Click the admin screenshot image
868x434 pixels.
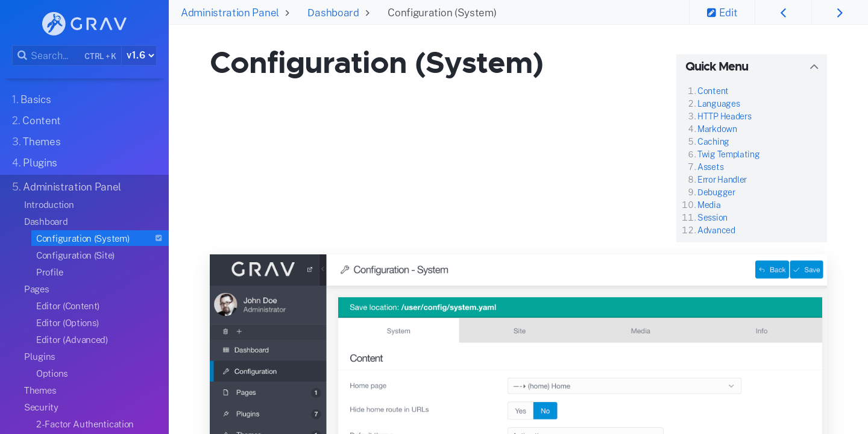518,344
